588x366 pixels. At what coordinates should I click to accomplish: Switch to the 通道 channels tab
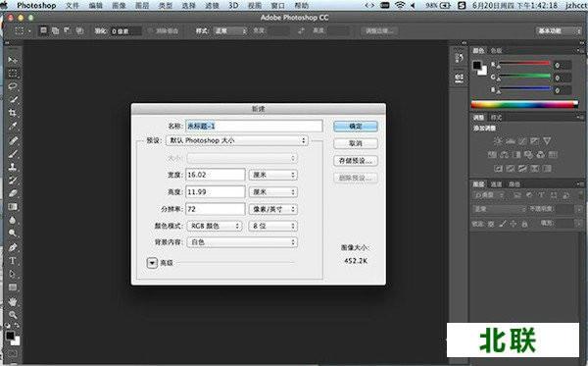click(496, 183)
